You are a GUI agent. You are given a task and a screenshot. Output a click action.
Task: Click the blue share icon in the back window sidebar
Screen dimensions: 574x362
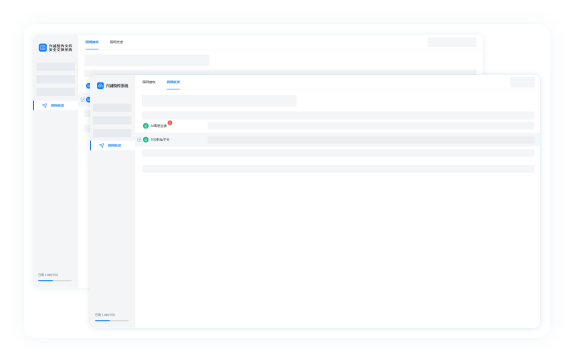point(45,105)
